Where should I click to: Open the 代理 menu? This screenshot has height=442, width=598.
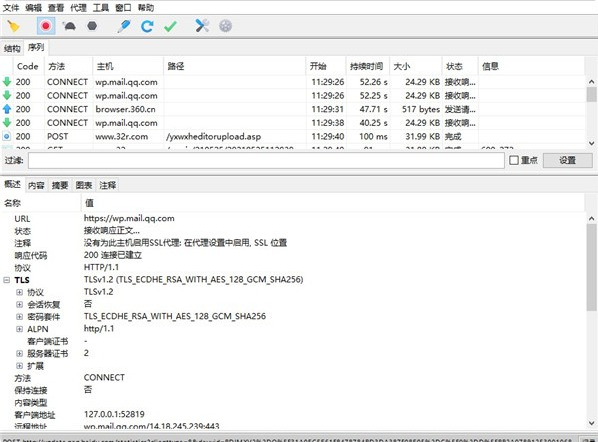coord(79,8)
